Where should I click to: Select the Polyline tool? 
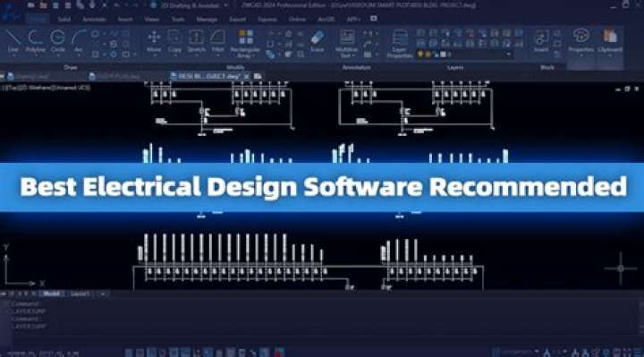click(35, 41)
